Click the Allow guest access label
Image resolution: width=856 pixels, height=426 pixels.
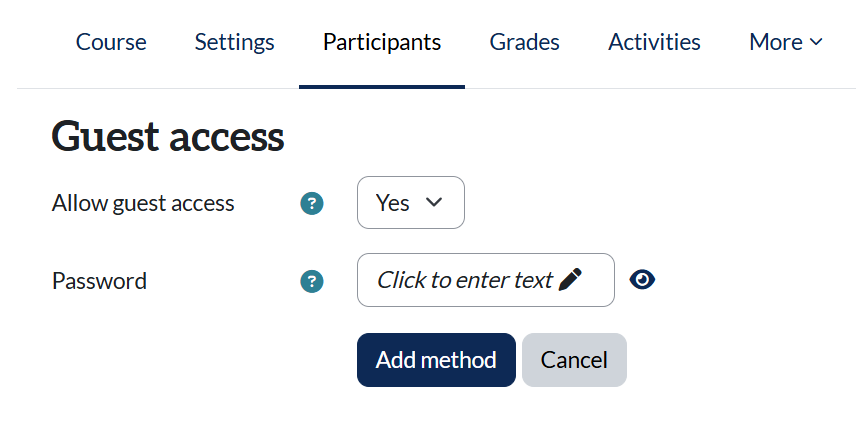(143, 203)
